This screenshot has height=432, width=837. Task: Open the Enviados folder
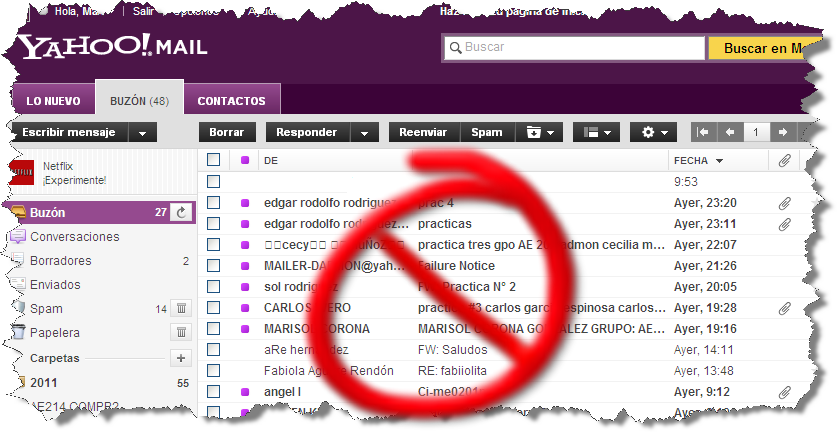(55, 285)
